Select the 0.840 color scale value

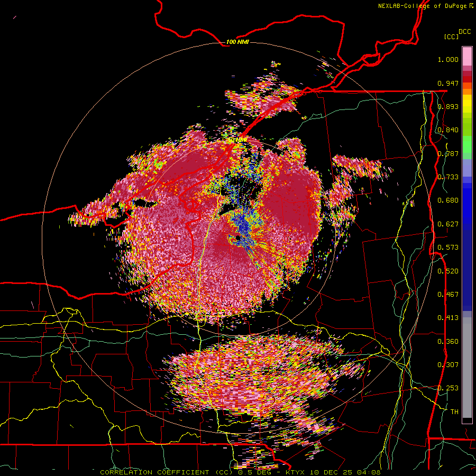coord(448,130)
